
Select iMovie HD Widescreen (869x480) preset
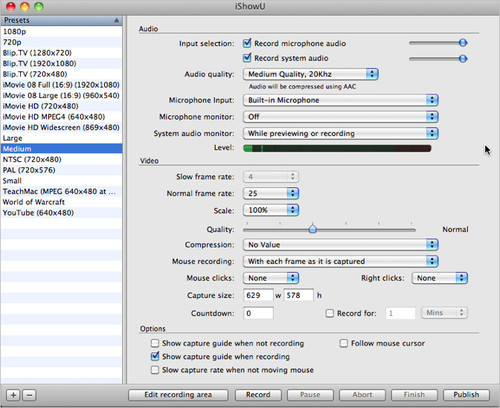pos(61,127)
